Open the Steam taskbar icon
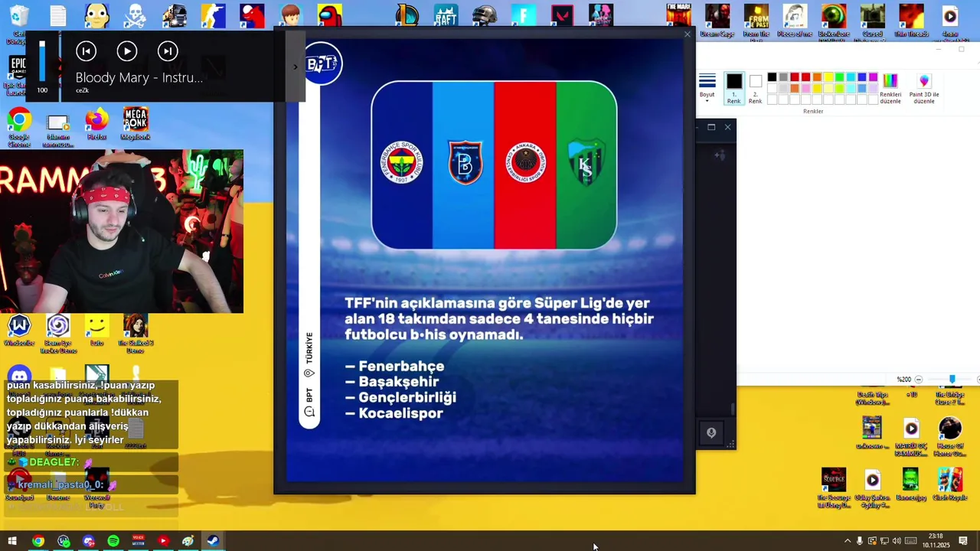Image resolution: width=980 pixels, height=551 pixels. (213, 541)
